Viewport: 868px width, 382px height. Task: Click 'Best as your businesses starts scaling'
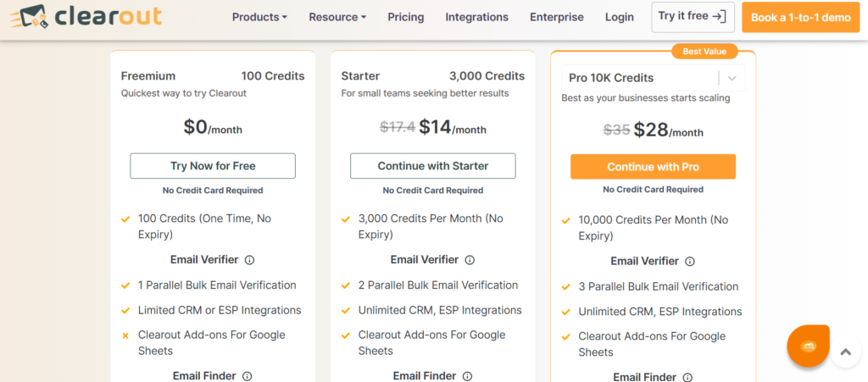click(645, 98)
